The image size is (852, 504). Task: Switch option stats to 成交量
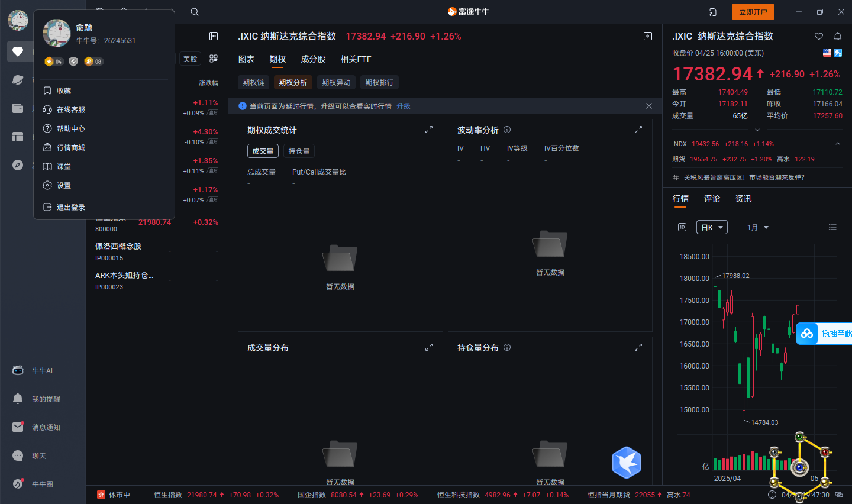point(263,151)
